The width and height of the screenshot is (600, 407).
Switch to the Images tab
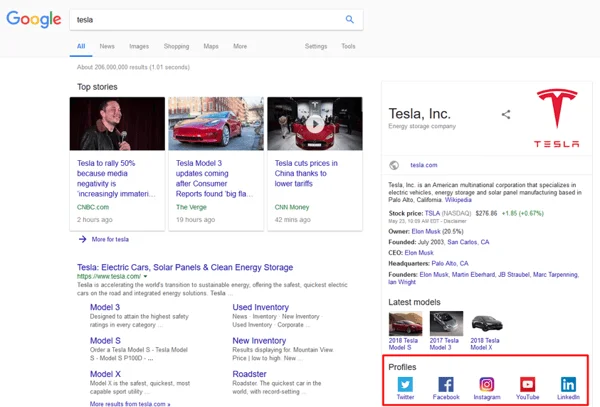[x=139, y=46]
